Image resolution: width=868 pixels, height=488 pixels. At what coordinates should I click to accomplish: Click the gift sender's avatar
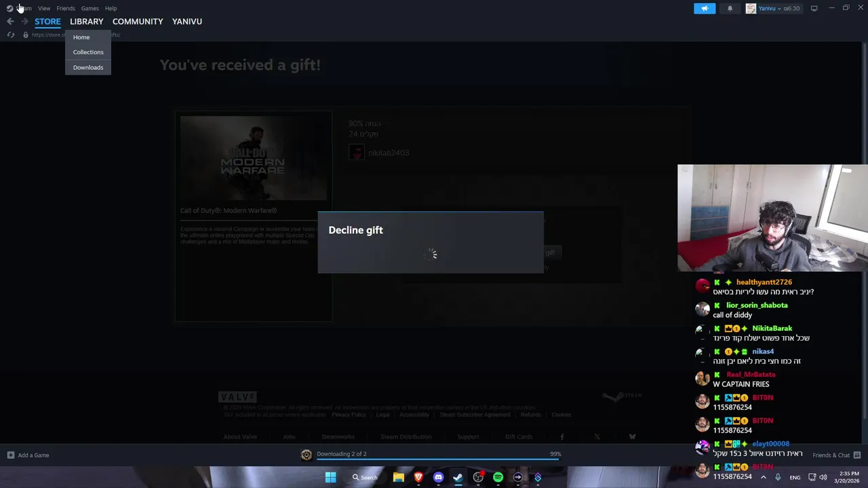click(x=356, y=152)
